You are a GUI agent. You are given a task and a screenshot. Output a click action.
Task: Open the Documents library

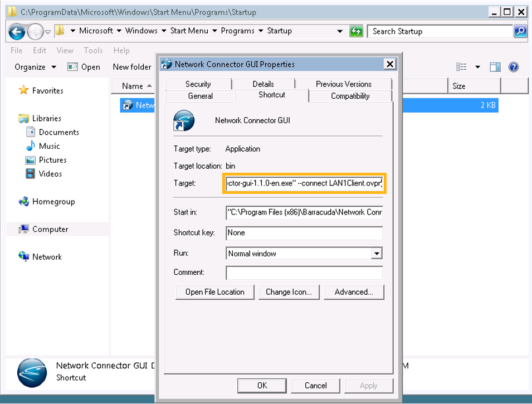point(58,132)
